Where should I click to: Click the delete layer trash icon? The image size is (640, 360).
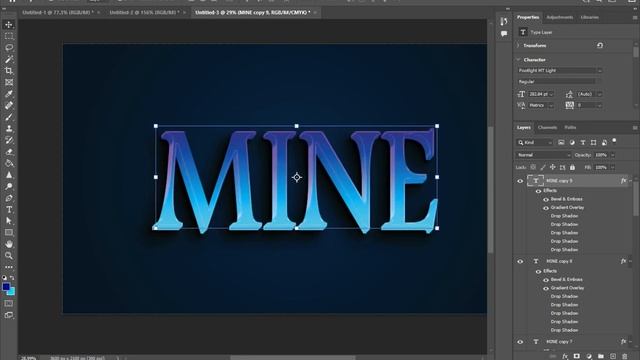click(624, 356)
